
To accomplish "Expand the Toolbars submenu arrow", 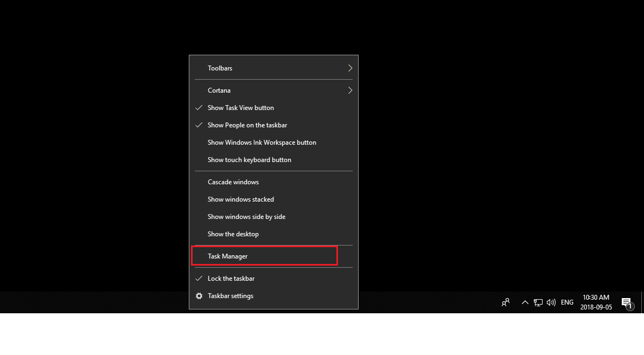I will point(350,68).
